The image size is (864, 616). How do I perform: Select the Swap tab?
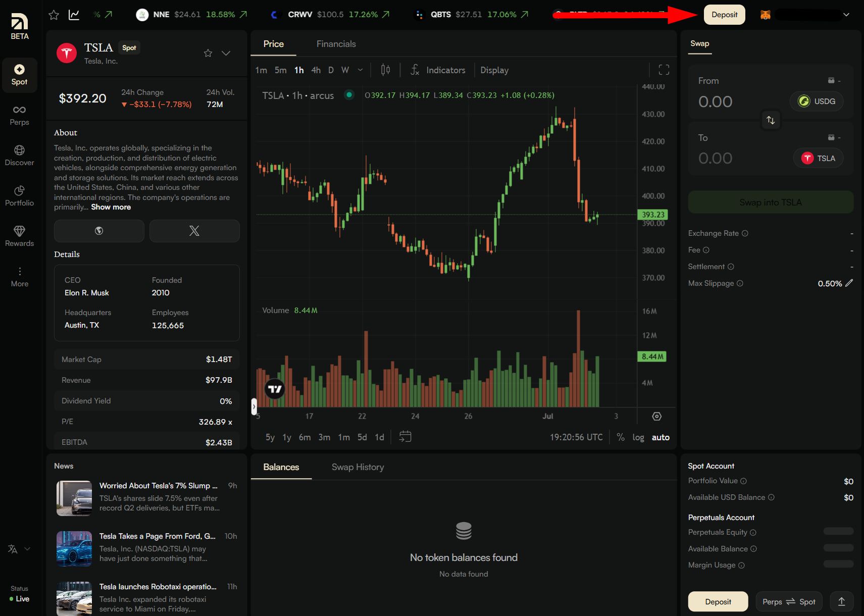pyautogui.click(x=700, y=44)
